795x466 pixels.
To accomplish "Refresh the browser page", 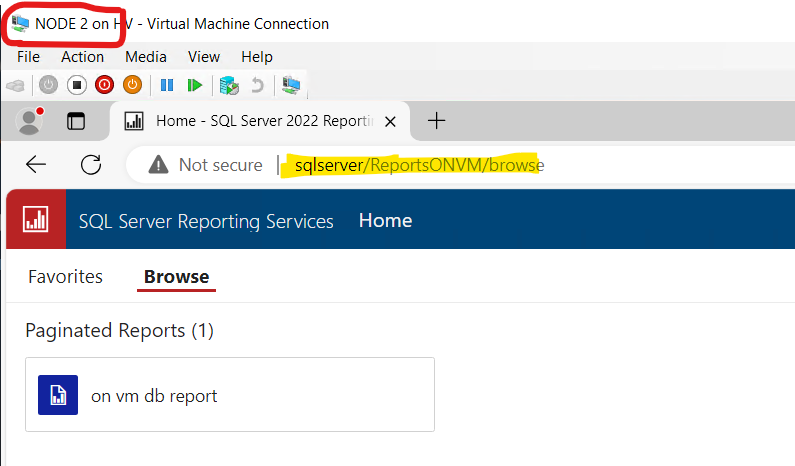I will coord(91,165).
